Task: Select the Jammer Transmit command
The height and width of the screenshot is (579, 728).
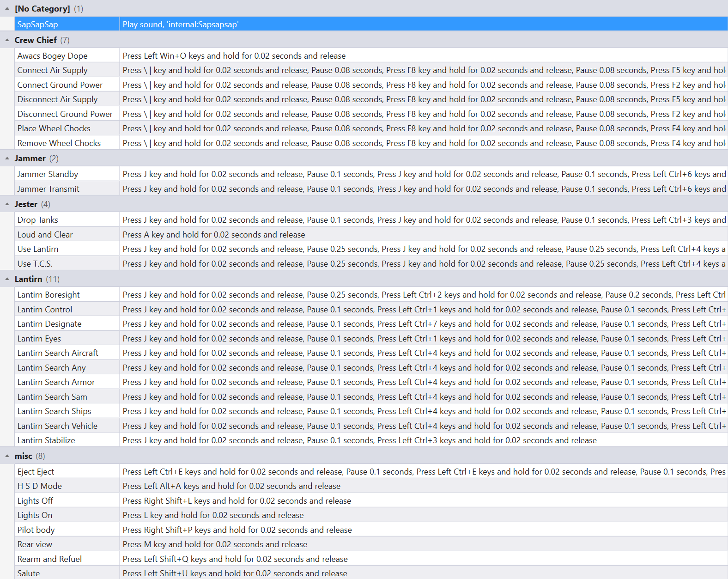Action: tap(48, 189)
